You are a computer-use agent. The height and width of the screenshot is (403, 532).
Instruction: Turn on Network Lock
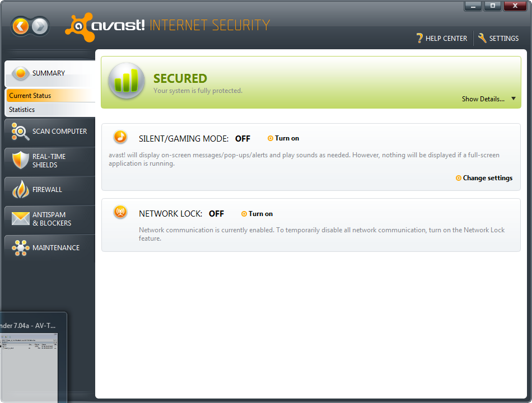click(260, 214)
